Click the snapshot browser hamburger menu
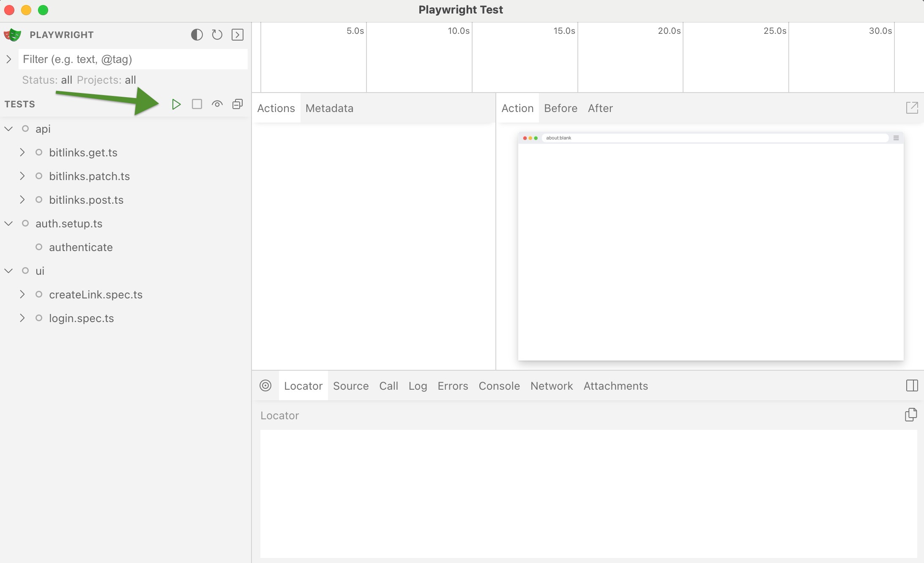 click(x=896, y=138)
